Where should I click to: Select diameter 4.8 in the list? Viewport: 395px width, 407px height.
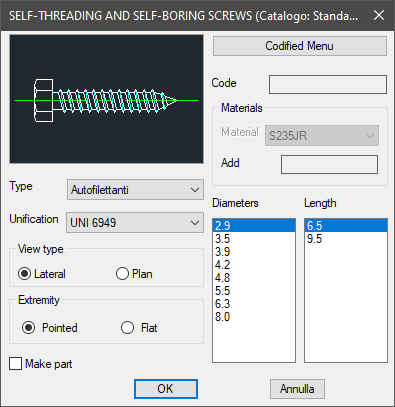254,278
